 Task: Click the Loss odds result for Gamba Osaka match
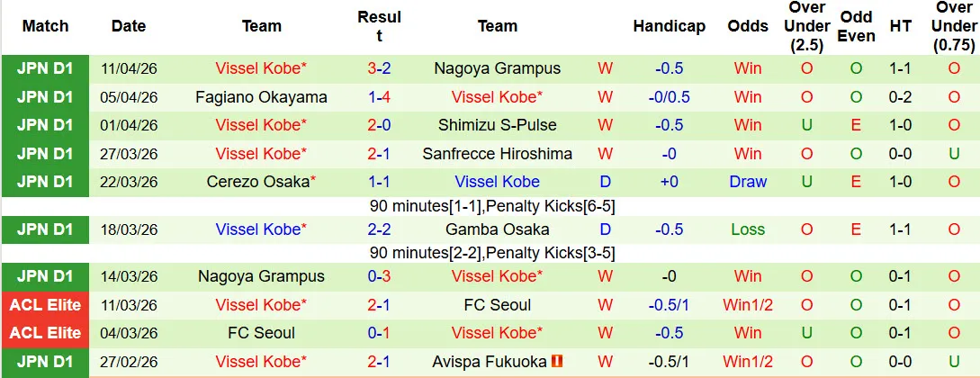748,229
